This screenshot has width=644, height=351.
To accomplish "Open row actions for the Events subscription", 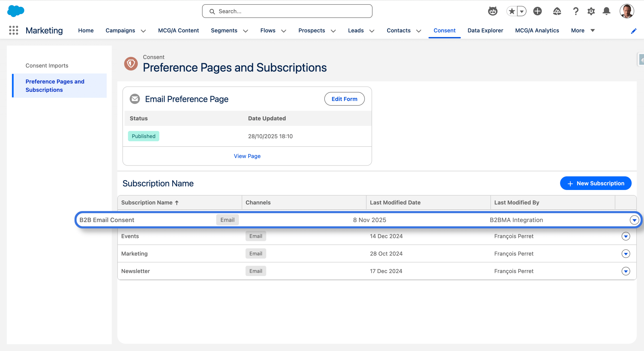I will click(x=626, y=236).
